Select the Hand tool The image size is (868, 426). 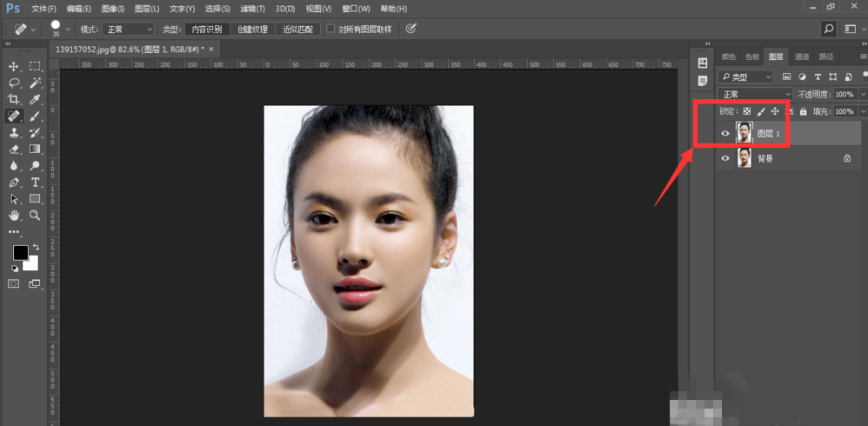[14, 215]
